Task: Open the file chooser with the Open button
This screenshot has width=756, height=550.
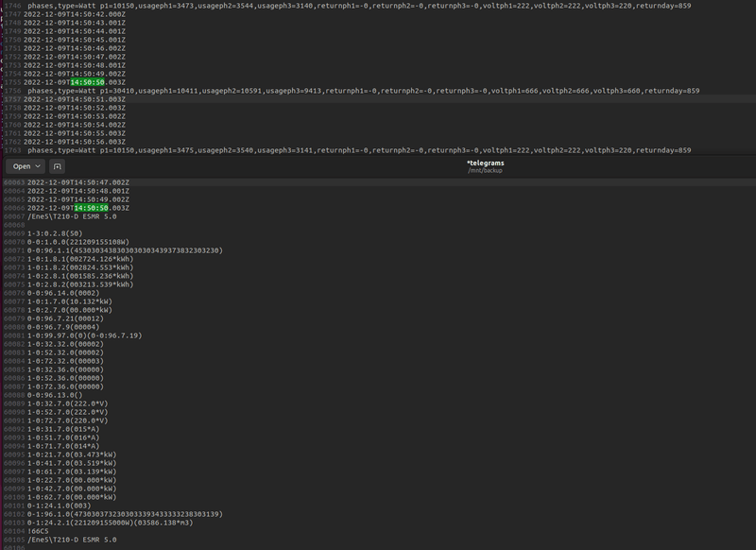Action: [x=26, y=166]
